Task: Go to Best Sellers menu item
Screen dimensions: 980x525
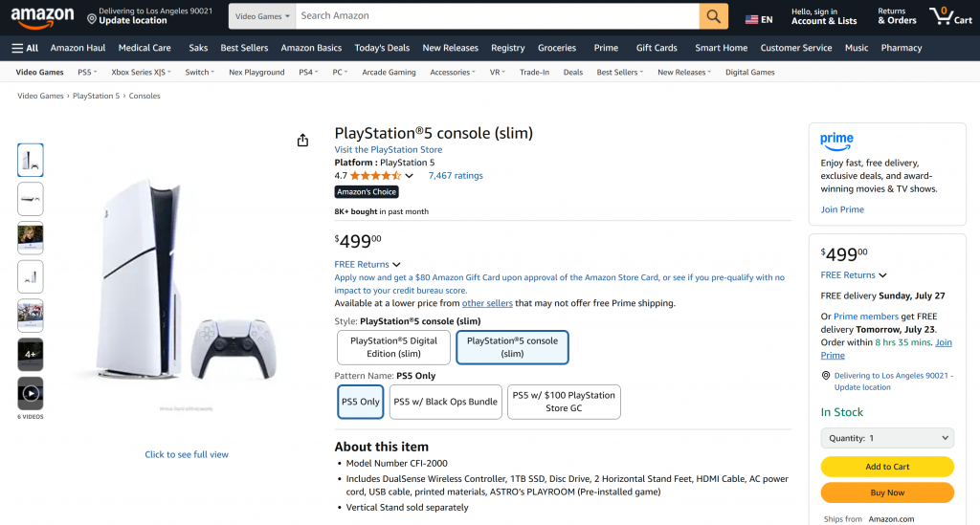Action: coord(244,48)
